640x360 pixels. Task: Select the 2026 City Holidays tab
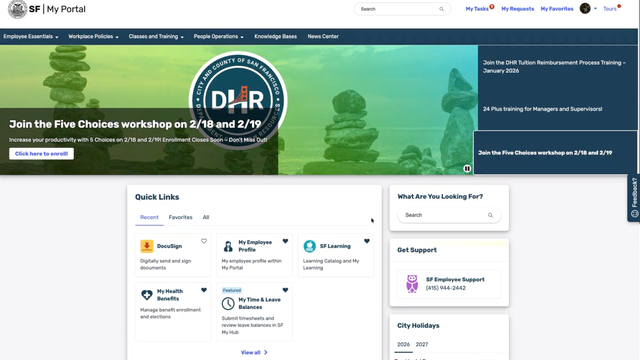click(403, 344)
